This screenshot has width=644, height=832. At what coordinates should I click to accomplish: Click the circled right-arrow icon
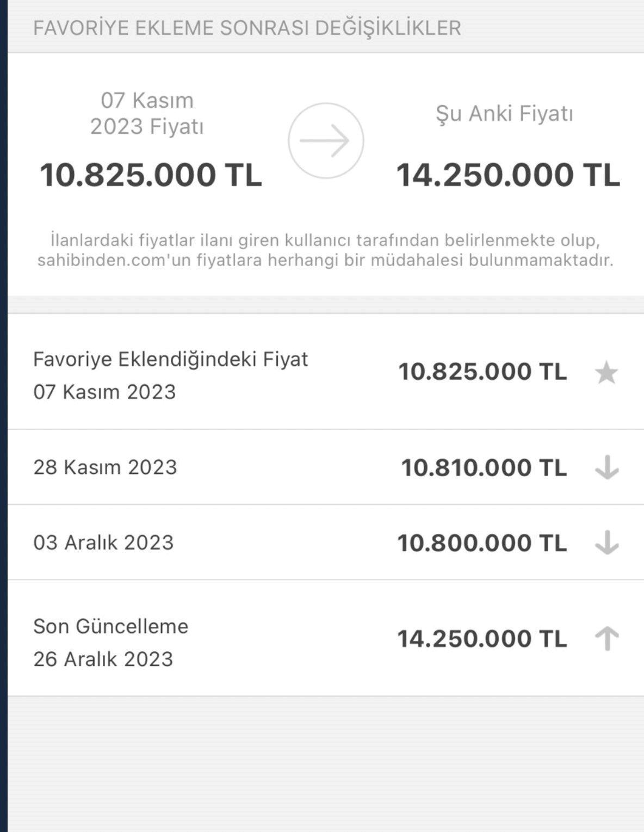click(x=325, y=140)
